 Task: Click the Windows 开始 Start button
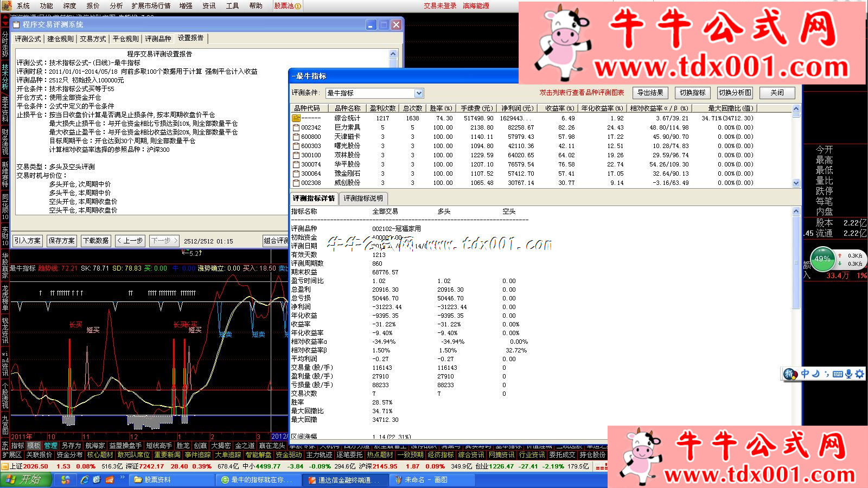(x=26, y=480)
